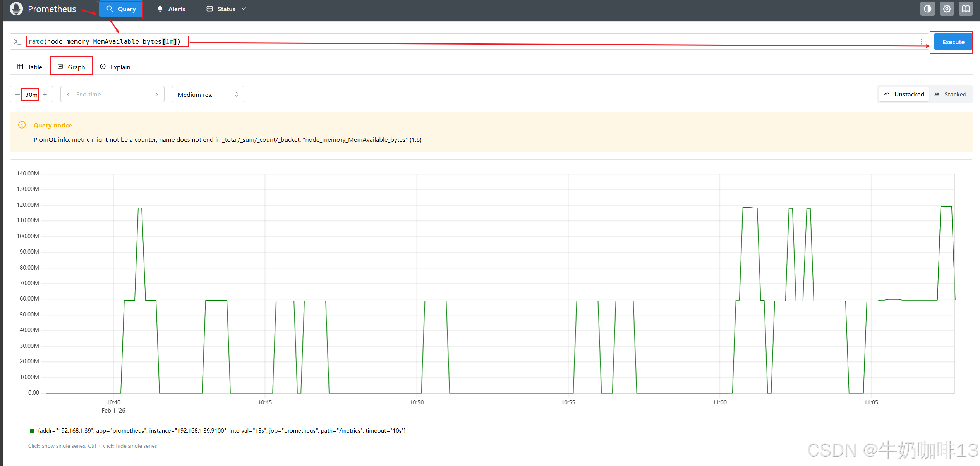
Task: Click the plus icon to increase range
Action: pyautogui.click(x=45, y=94)
